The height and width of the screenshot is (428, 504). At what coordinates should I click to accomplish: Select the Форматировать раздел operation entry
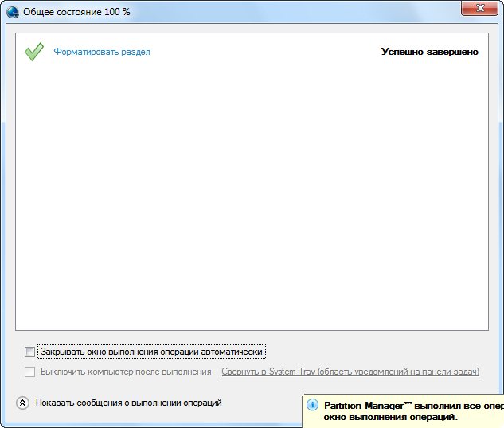pyautogui.click(x=102, y=52)
